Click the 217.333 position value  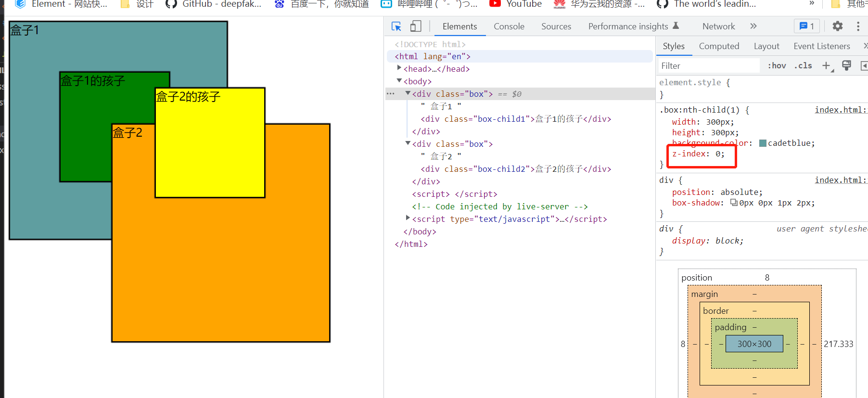pos(838,344)
